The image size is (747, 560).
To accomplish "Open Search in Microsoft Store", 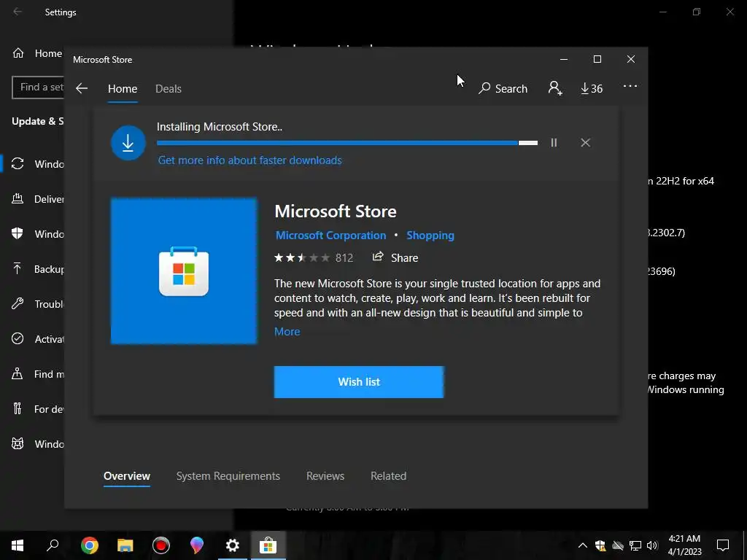I will pos(503,88).
